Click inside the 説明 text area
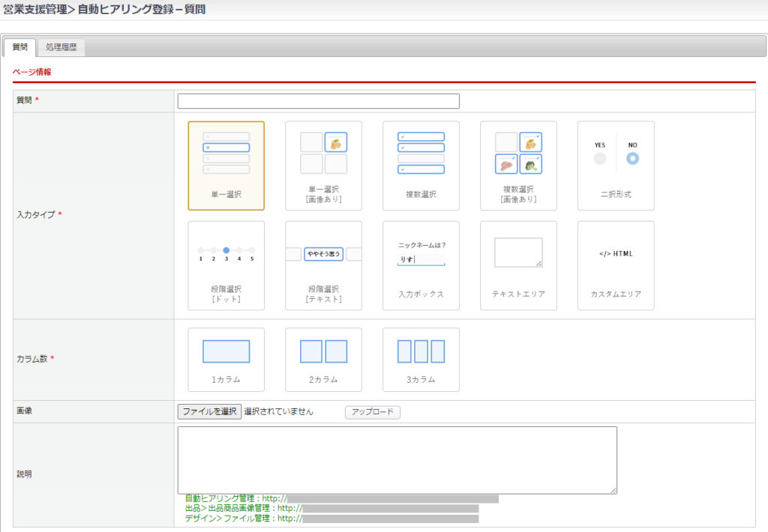 [397, 460]
